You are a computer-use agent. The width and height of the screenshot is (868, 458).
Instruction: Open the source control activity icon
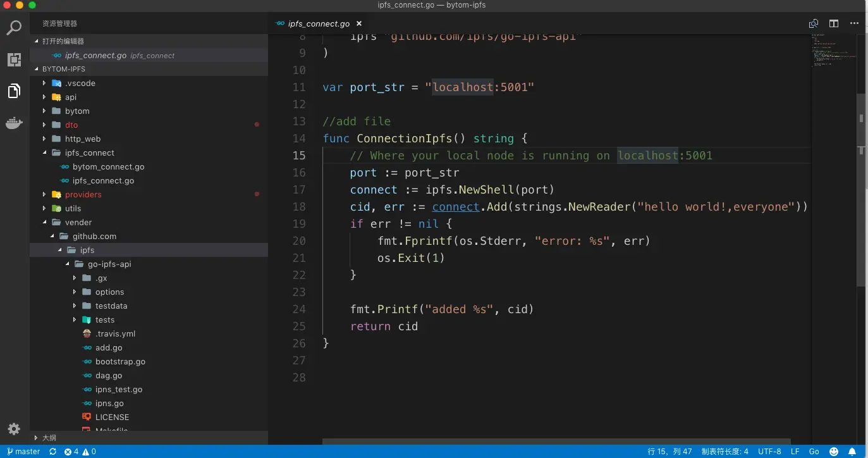pos(14,59)
